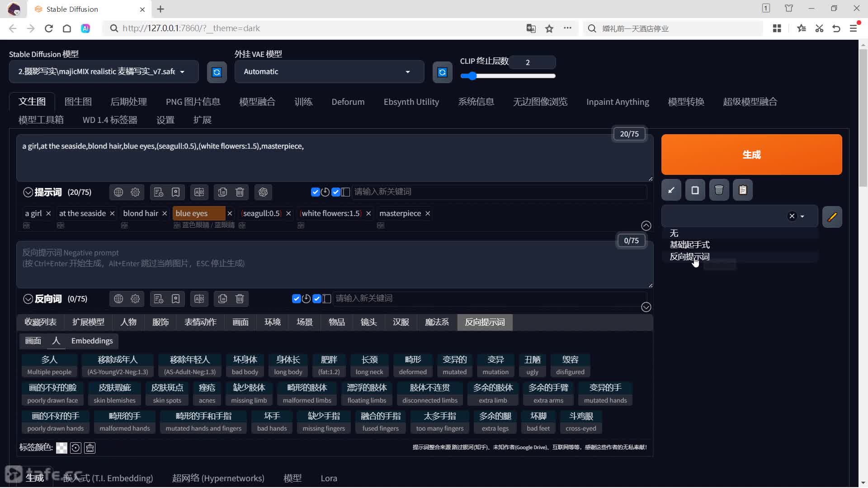The width and height of the screenshot is (868, 488).
Task: Refresh the Stable Diffusion model list
Action: (217, 72)
